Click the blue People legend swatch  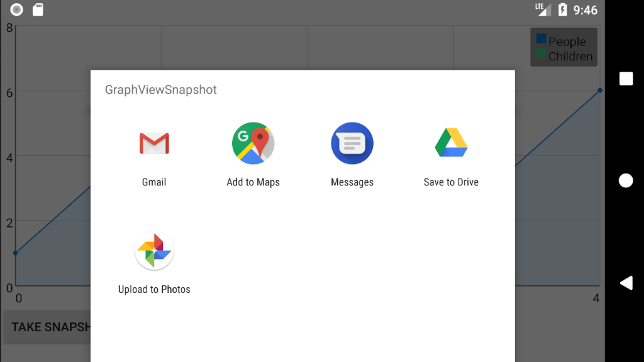tap(541, 39)
